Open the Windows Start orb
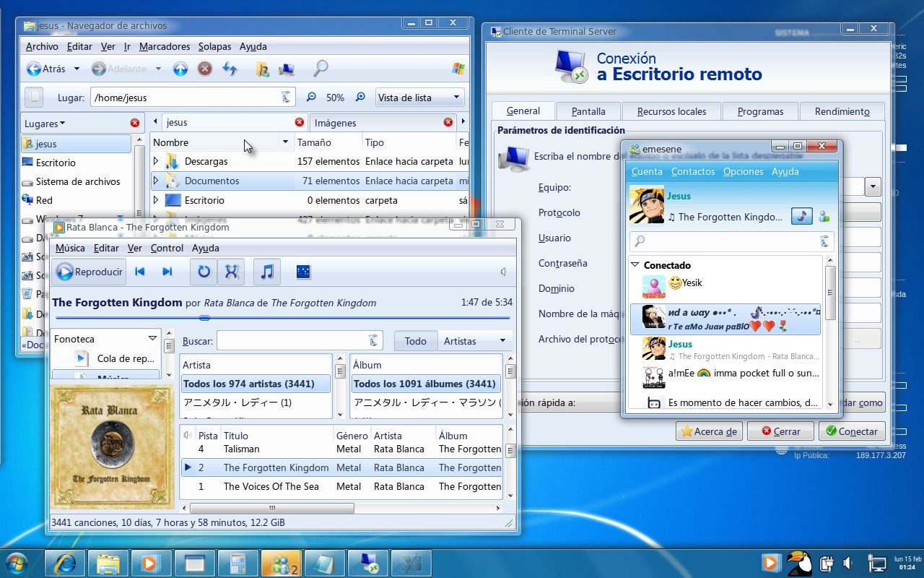Viewport: 924px width, 578px height. 16,562
